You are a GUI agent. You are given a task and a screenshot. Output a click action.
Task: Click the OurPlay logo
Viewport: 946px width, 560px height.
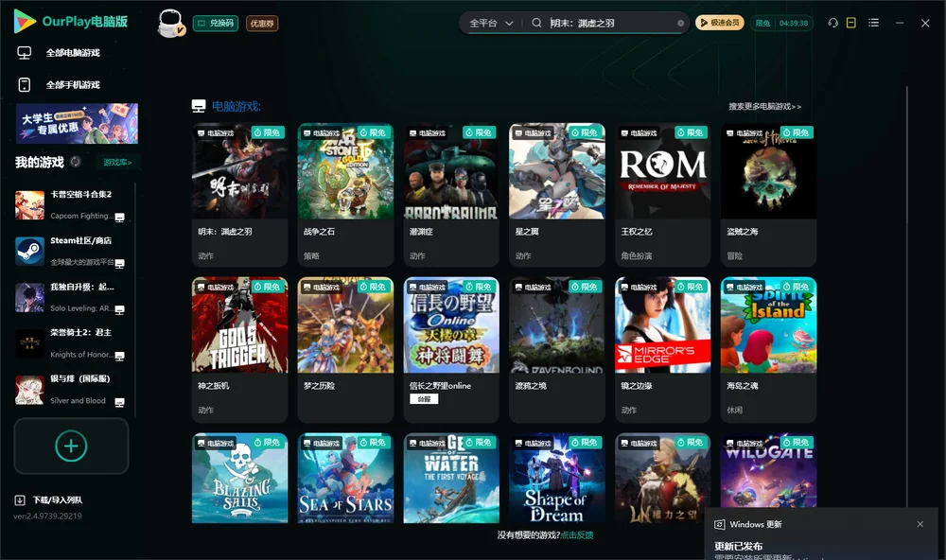click(x=71, y=22)
